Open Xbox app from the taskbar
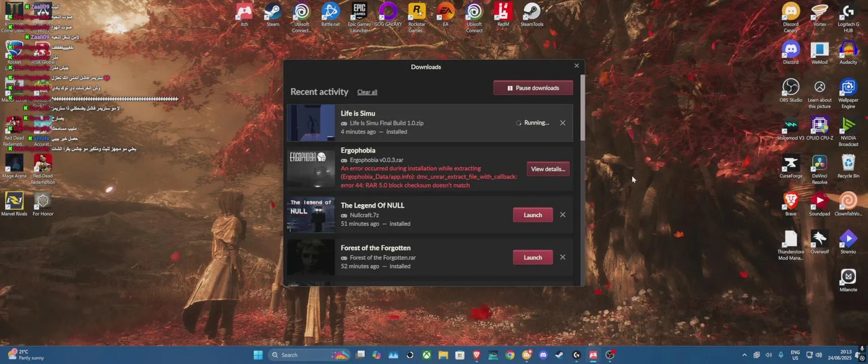This screenshot has height=364, width=868. click(427, 355)
